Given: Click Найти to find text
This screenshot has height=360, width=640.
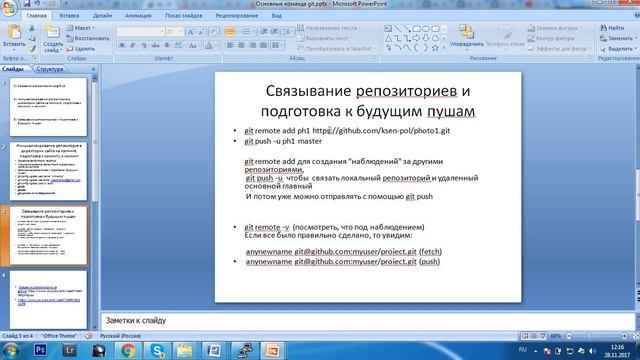Looking at the screenshot, I should point(612,28).
